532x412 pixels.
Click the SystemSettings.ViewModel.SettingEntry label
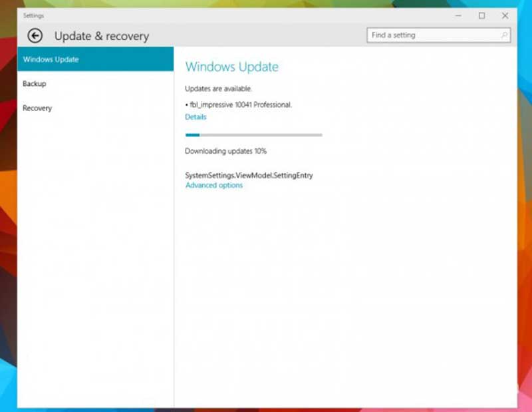click(249, 175)
